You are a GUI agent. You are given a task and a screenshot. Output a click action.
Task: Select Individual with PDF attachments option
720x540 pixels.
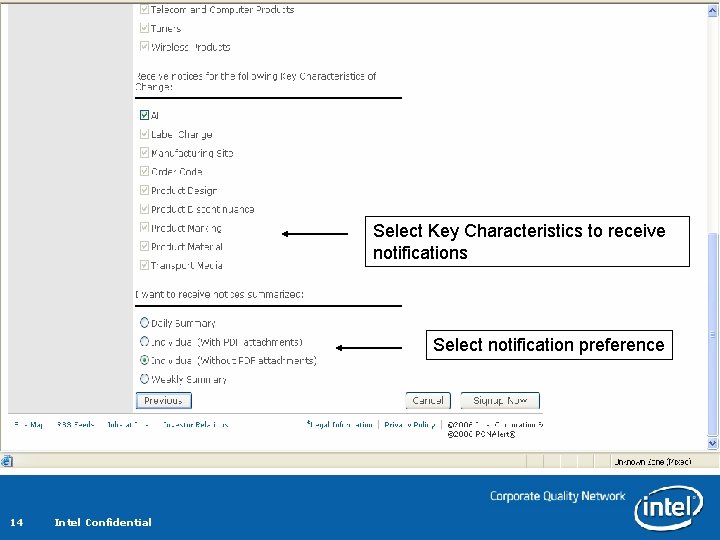pyautogui.click(x=144, y=342)
